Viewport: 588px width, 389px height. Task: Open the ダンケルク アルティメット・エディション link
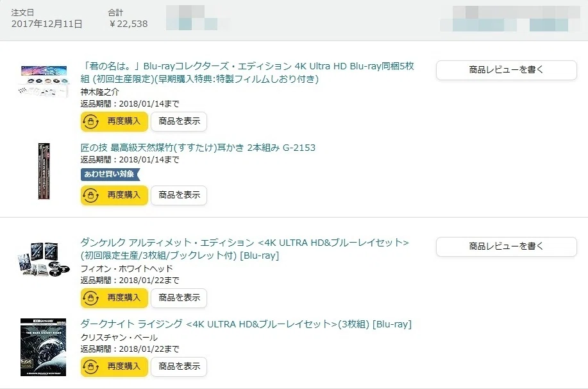coord(244,249)
